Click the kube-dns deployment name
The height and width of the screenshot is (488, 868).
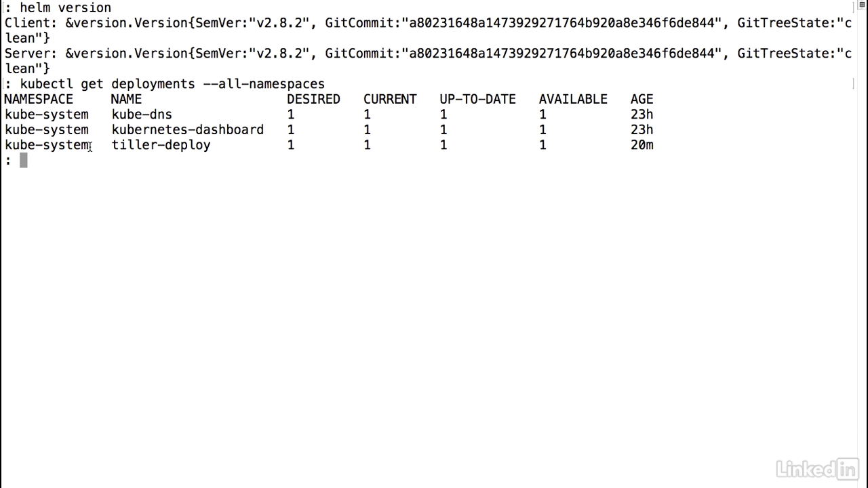coord(142,115)
